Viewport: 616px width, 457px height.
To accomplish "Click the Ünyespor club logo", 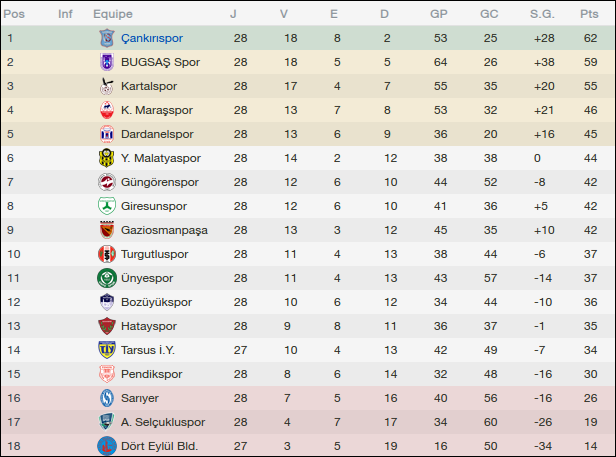I will [x=106, y=278].
